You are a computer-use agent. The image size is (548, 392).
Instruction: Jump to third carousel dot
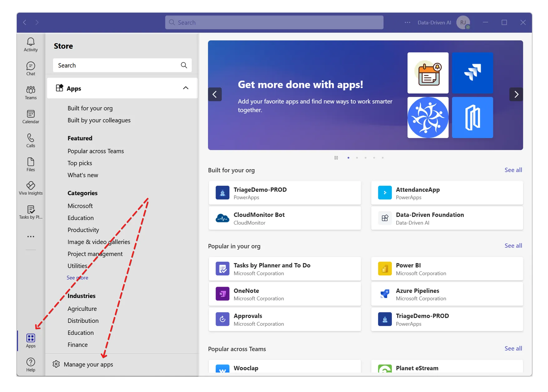coord(365,158)
